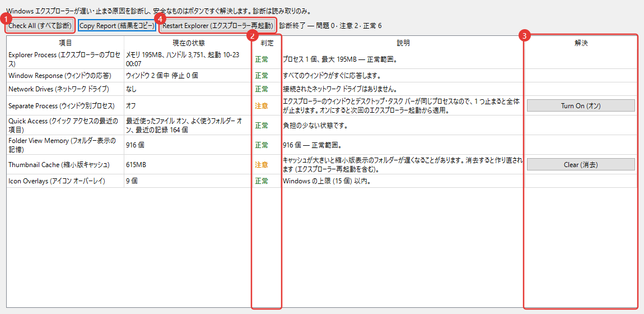Select the Window Response (ウィンドウの応答) cell

point(66,76)
